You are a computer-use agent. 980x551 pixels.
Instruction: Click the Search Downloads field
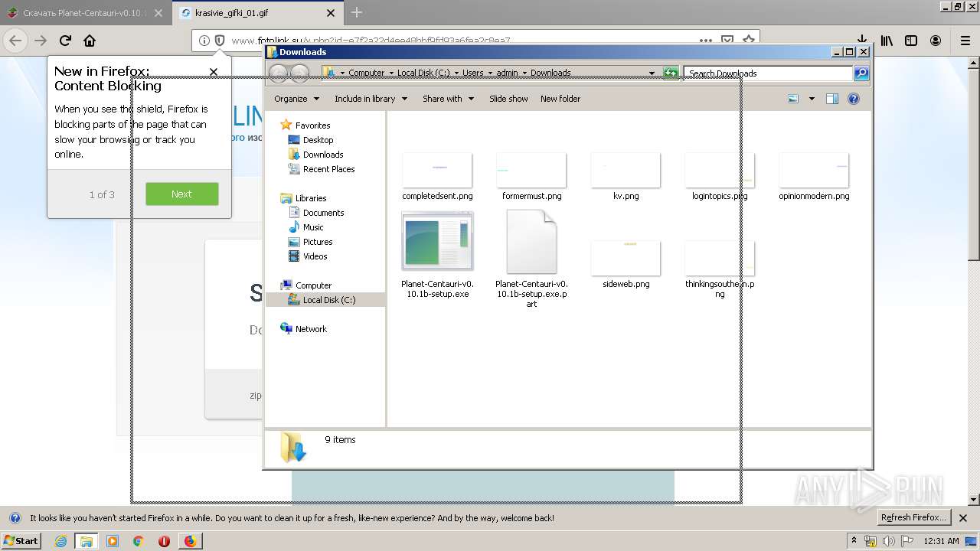pos(767,73)
